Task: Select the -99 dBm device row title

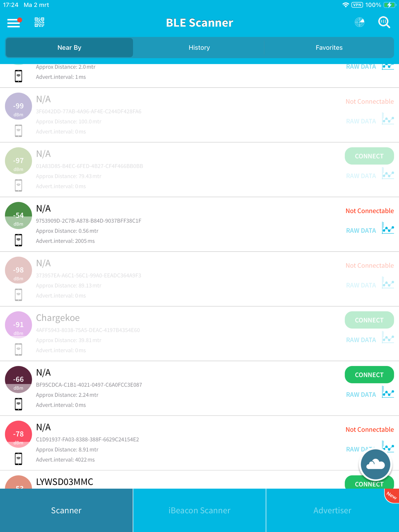Action: [43, 99]
